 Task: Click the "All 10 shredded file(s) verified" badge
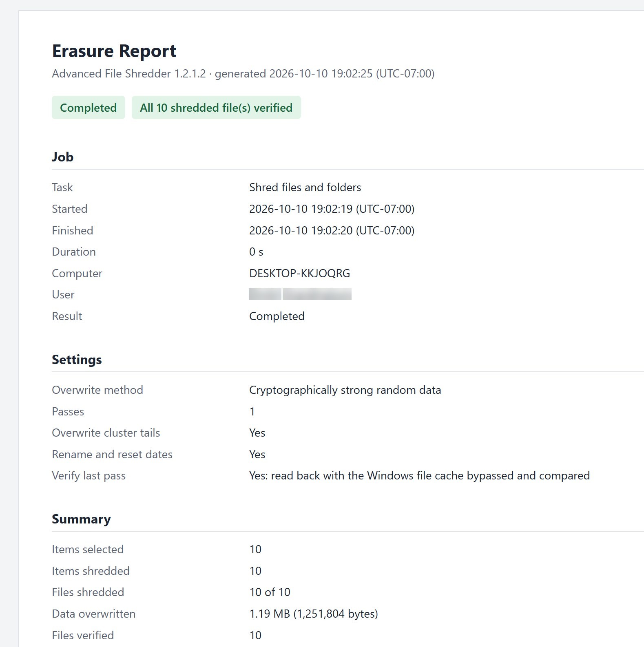coord(216,108)
